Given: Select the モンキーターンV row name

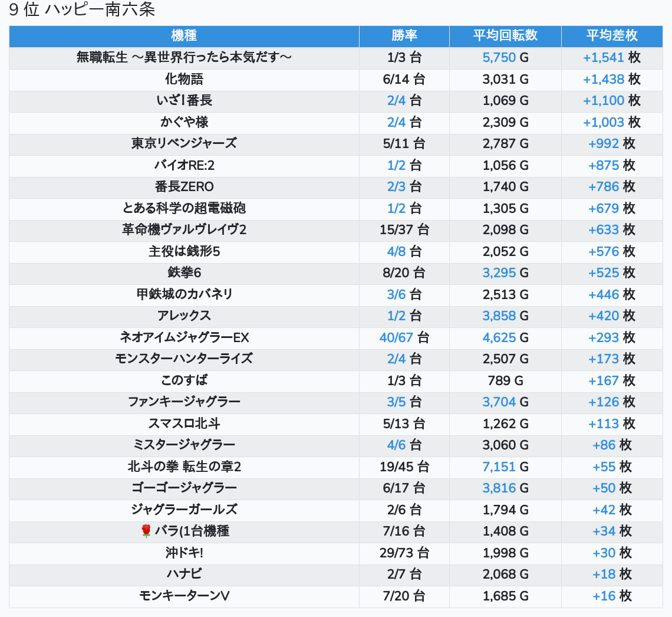Looking at the screenshot, I should click(x=184, y=596).
